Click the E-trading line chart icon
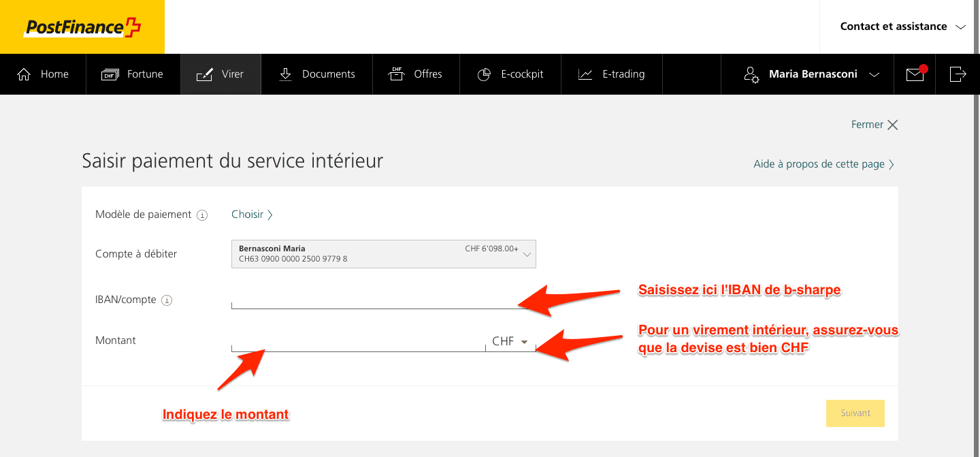The image size is (980, 457). click(585, 74)
